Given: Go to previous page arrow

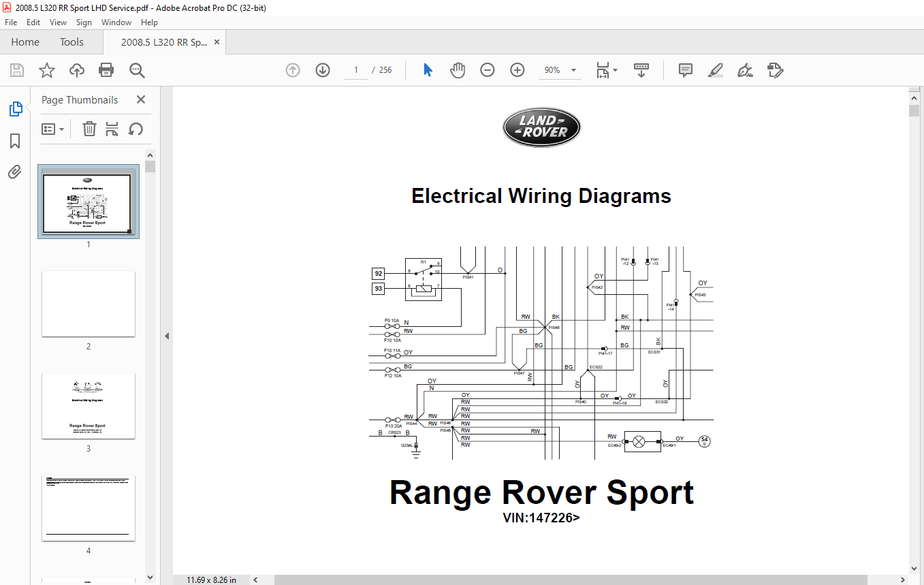Looking at the screenshot, I should pyautogui.click(x=293, y=70).
